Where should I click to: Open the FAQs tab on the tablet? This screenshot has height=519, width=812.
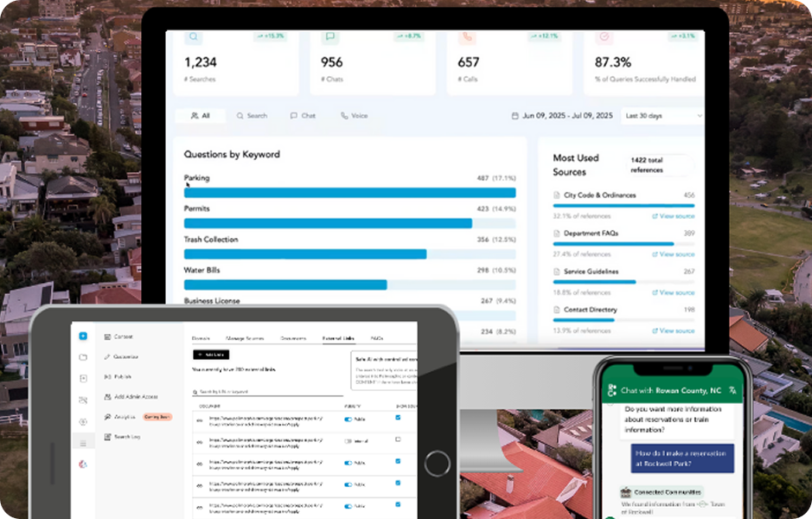point(377,338)
